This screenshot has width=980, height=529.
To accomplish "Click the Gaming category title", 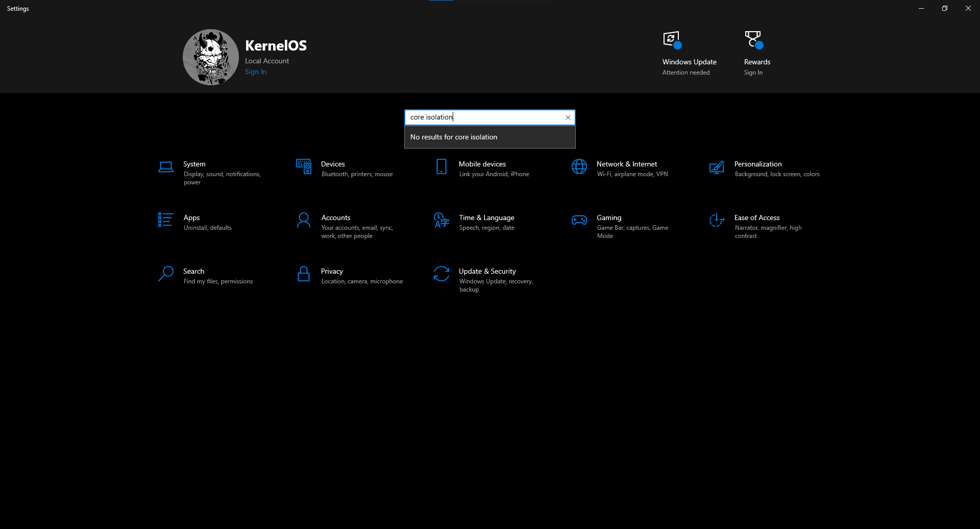I will pyautogui.click(x=609, y=218).
